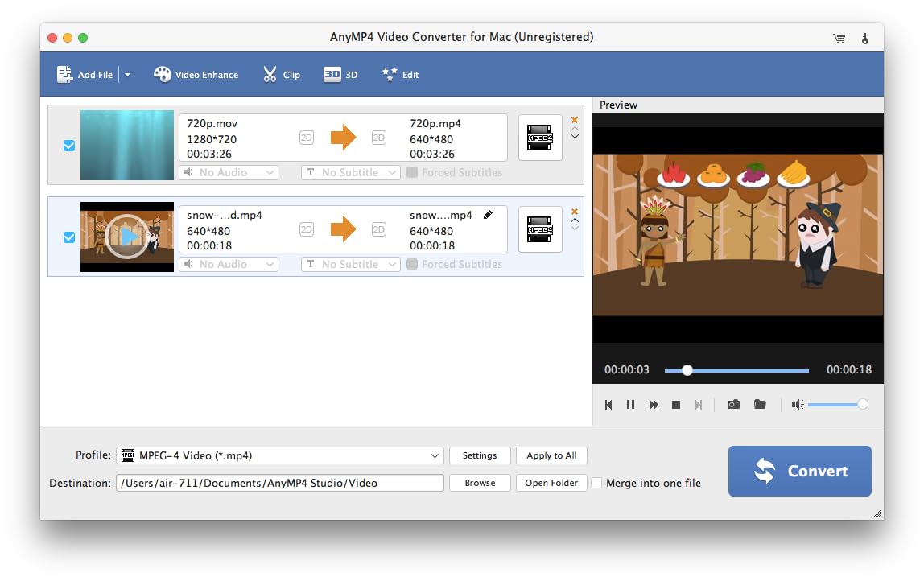This screenshot has height=581, width=924.
Task: Uncheck the snow video file checkbox
Action: click(69, 237)
